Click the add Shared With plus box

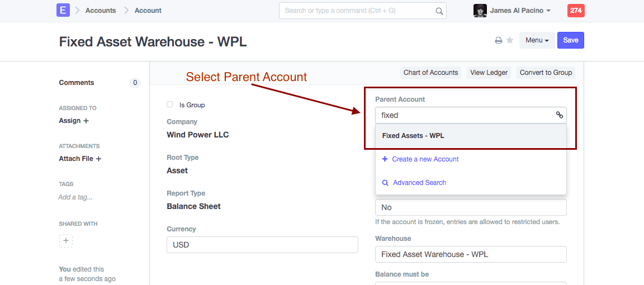pos(66,241)
